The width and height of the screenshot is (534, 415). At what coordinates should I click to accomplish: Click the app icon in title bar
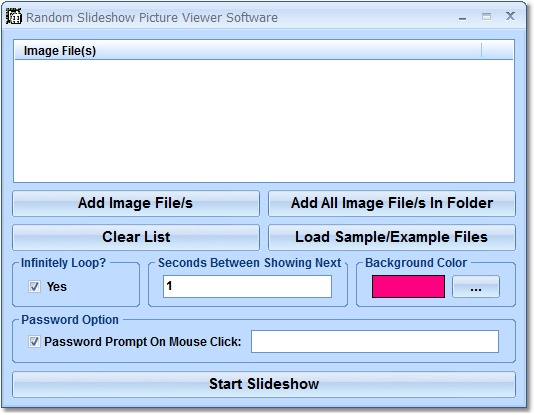click(14, 17)
